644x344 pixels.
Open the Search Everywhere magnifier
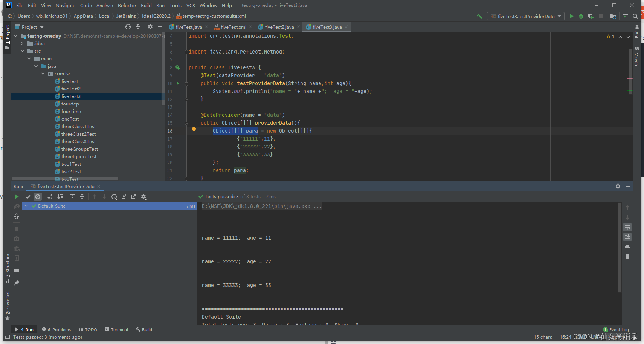pos(635,16)
